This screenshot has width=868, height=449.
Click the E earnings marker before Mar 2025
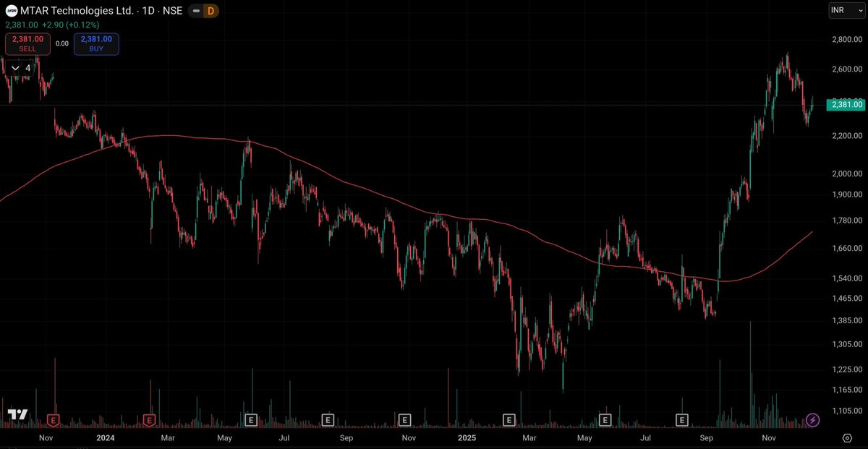tap(509, 419)
